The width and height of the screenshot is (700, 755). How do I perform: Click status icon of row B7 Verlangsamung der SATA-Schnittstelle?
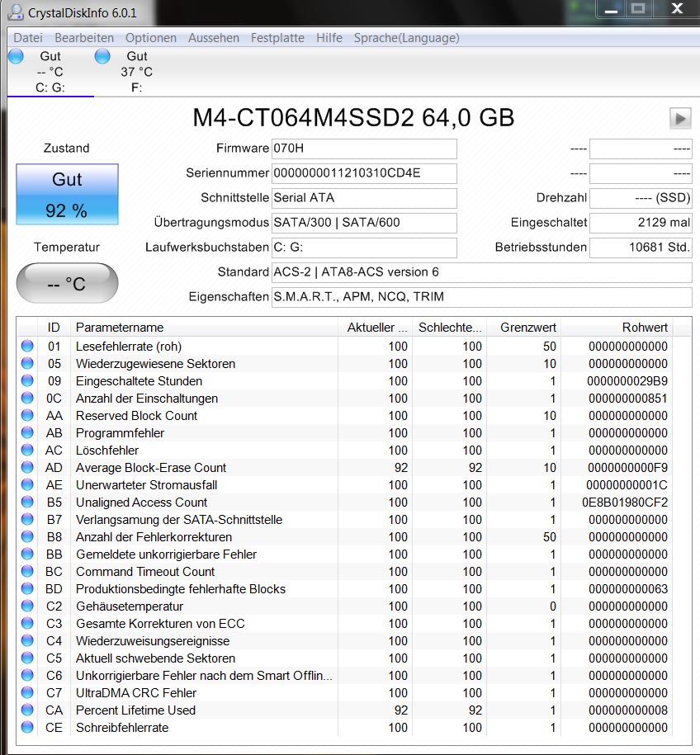[27, 519]
